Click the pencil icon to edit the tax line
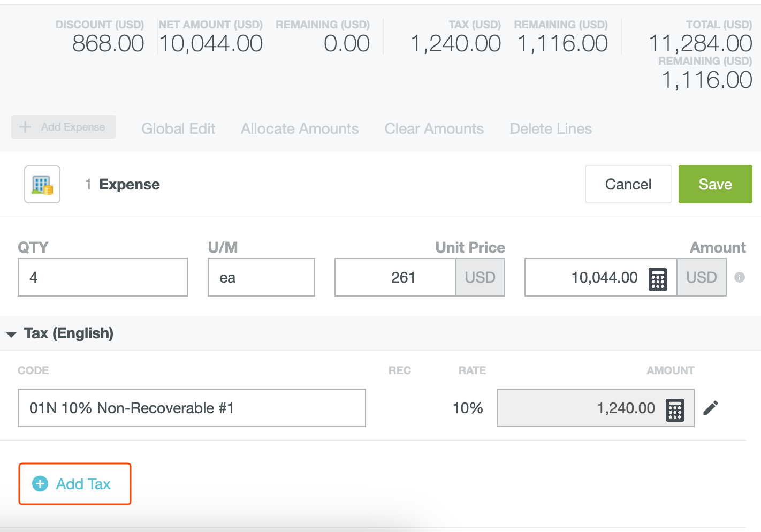The height and width of the screenshot is (532, 761). [711, 408]
